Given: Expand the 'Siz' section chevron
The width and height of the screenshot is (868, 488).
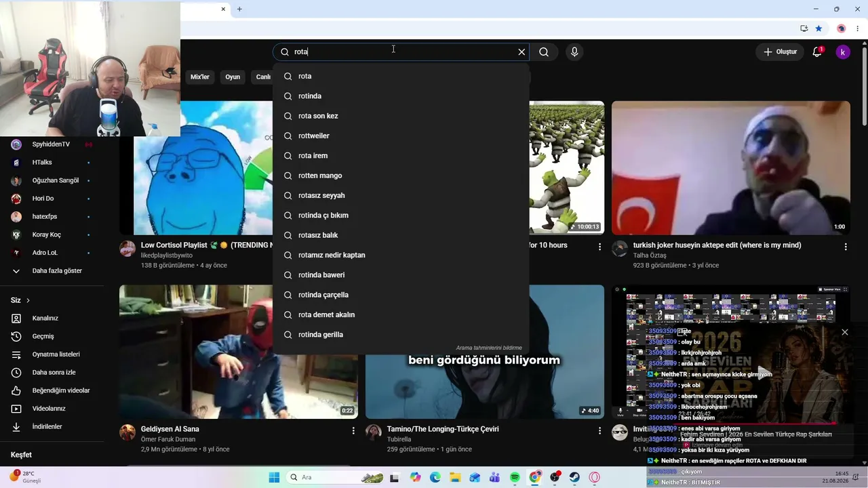Looking at the screenshot, I should coord(28,300).
